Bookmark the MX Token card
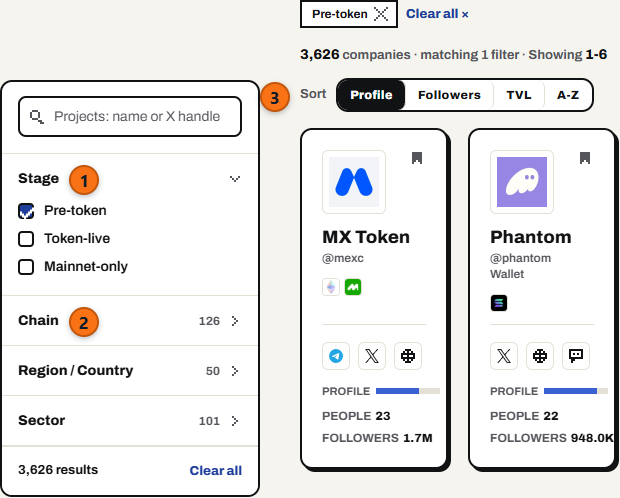The image size is (620, 498). point(417,158)
